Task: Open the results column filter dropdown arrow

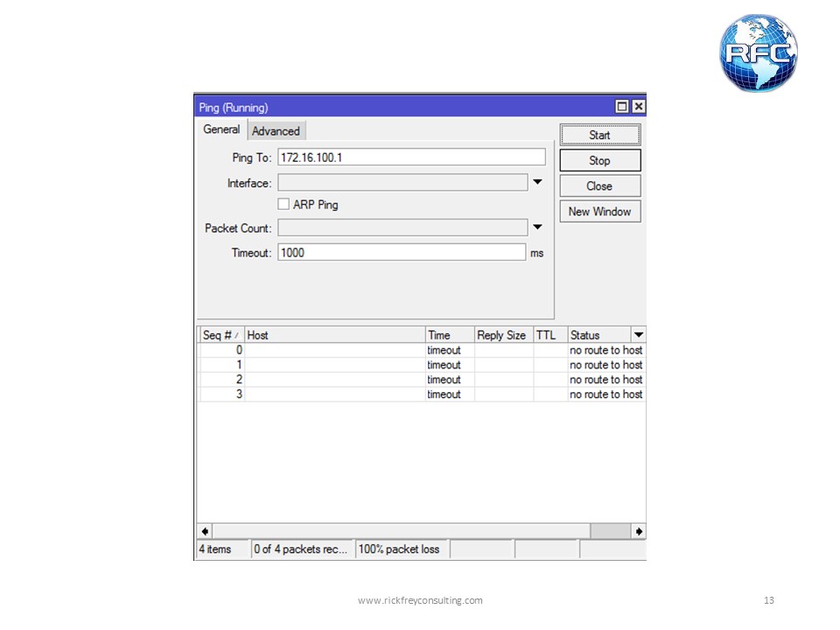Action: tap(639, 334)
